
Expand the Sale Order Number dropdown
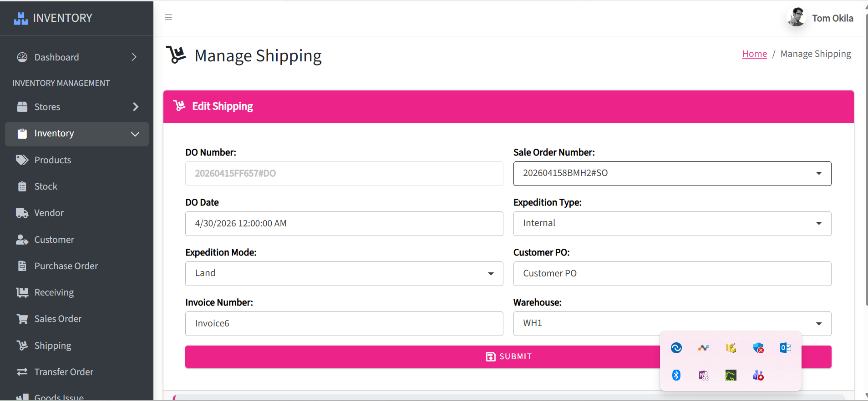tap(672, 174)
